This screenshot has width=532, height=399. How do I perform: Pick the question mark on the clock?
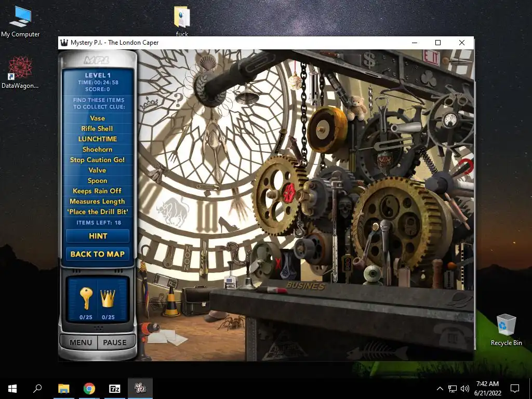coord(179,100)
